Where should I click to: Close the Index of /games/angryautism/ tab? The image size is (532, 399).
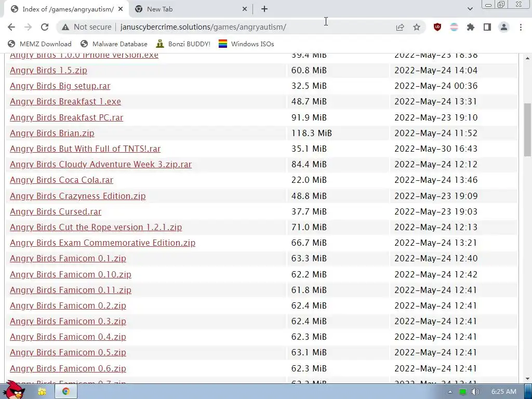(121, 9)
